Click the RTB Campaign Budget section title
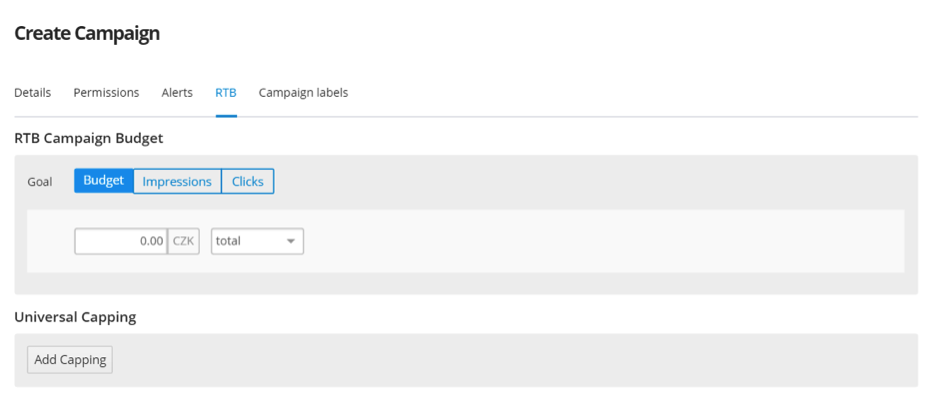 (x=89, y=138)
